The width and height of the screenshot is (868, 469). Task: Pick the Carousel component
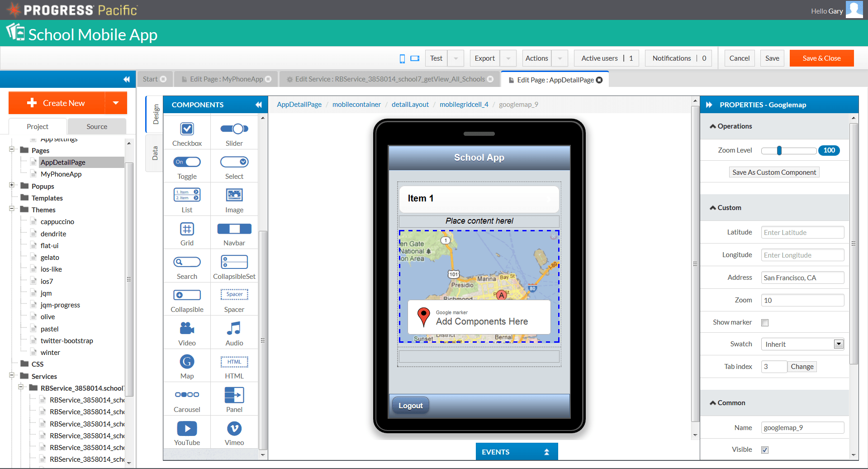[187, 401]
